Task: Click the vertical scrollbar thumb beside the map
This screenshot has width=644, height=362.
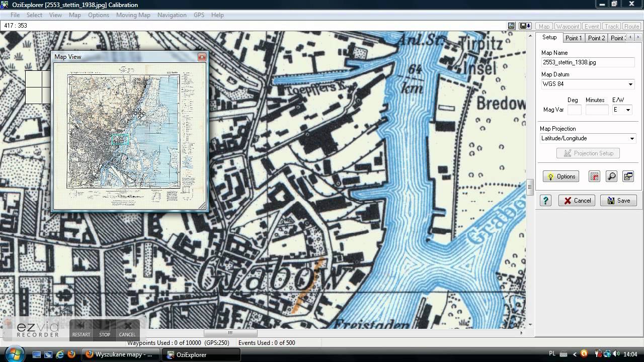Action: [529, 188]
